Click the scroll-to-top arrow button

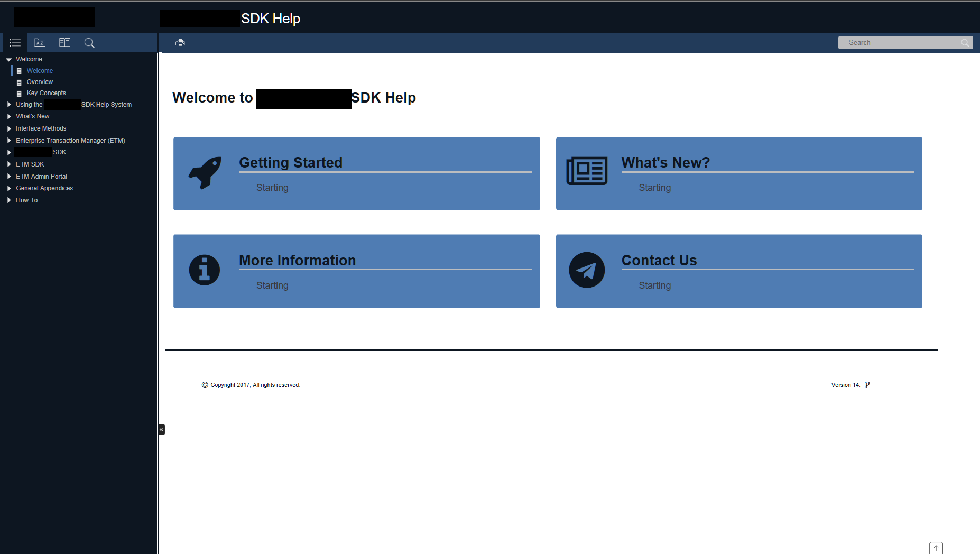936,548
